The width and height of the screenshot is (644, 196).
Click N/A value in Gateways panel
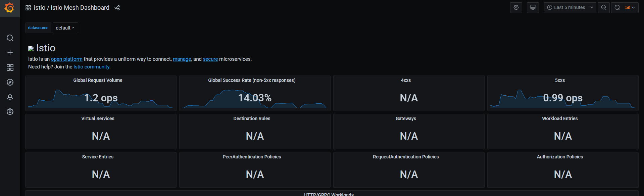409,136
